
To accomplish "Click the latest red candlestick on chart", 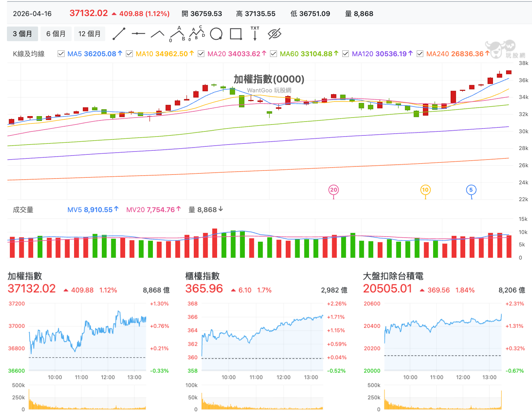I will coord(509,72).
